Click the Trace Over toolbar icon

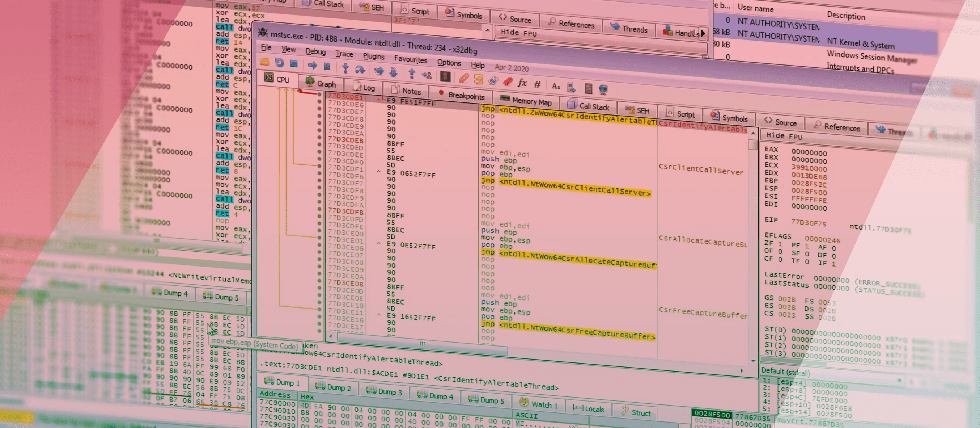click(x=393, y=72)
